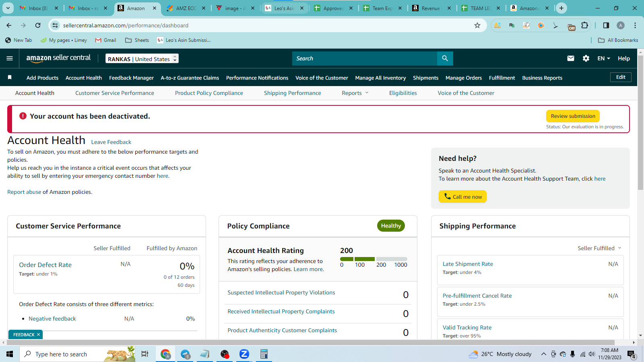Open the Gmail bookmark
The image size is (644, 362).
click(x=105, y=40)
